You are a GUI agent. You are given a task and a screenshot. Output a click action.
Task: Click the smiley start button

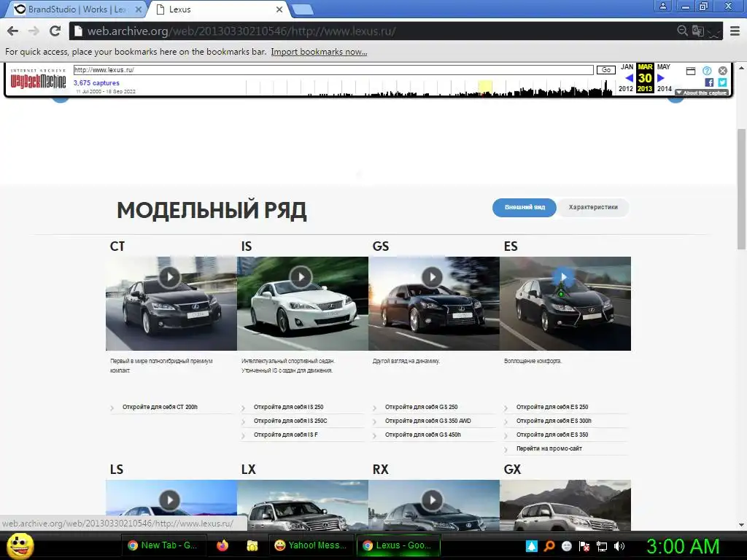[x=20, y=545]
